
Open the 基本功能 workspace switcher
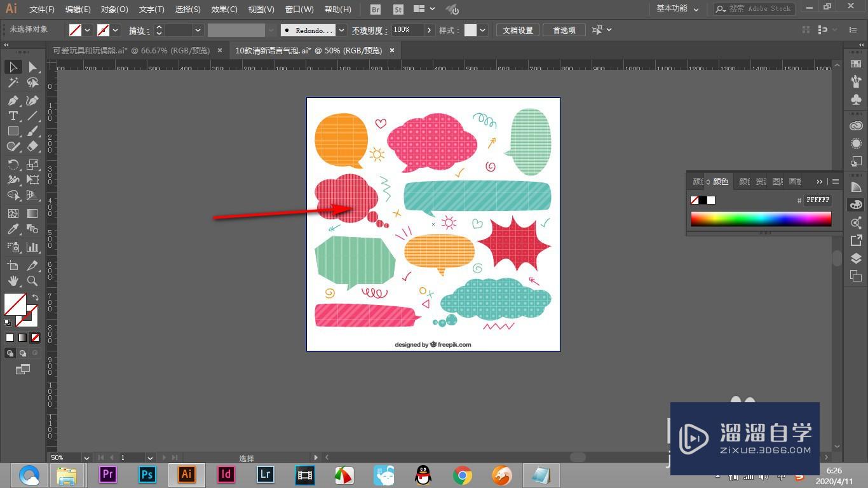tap(677, 9)
